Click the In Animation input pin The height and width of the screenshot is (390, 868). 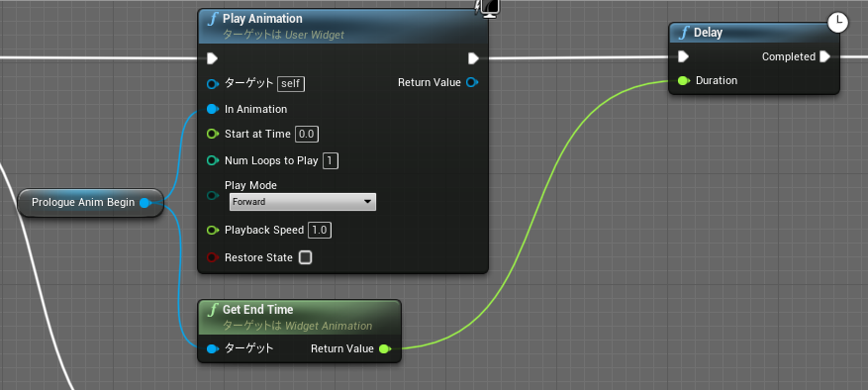213,109
